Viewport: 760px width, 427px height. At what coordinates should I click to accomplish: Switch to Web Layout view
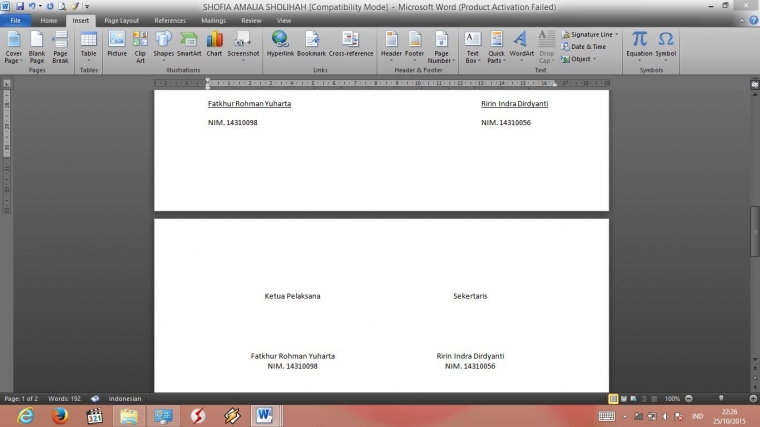[634, 398]
